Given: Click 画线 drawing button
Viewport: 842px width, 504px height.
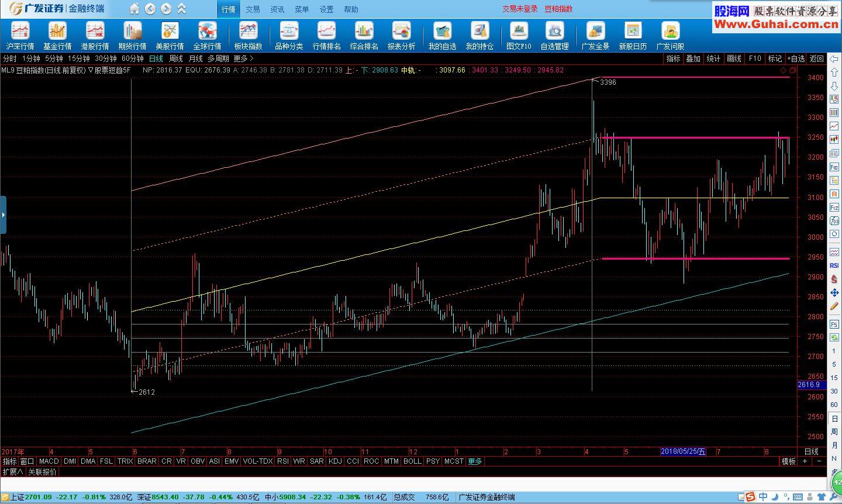Looking at the screenshot, I should 734,58.
